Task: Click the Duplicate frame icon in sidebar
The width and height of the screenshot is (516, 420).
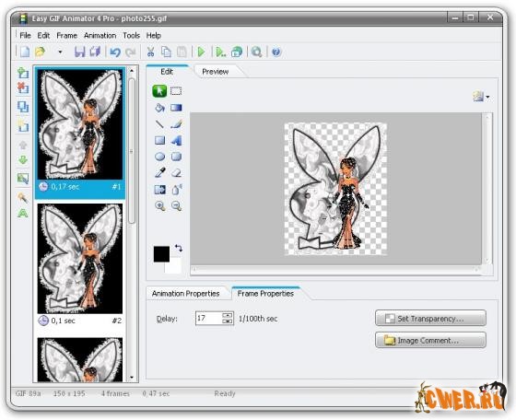Action: [23, 107]
